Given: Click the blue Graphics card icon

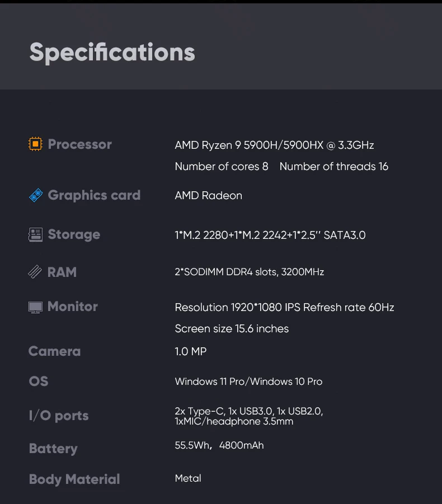Looking at the screenshot, I should click(36, 195).
